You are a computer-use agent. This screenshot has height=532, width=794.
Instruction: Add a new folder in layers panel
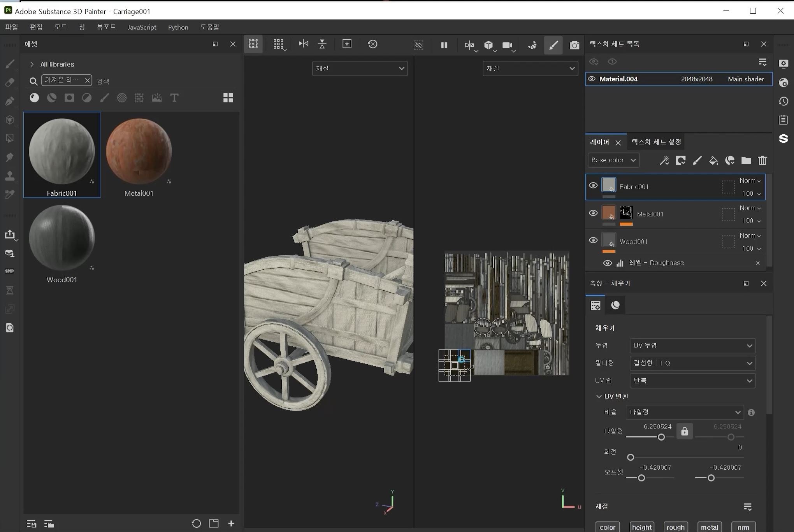click(x=746, y=160)
